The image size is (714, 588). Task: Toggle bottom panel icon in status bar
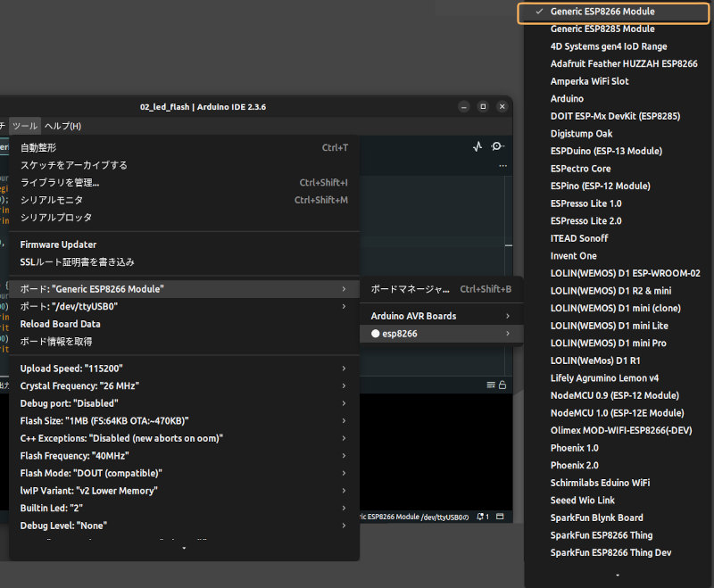click(x=501, y=517)
